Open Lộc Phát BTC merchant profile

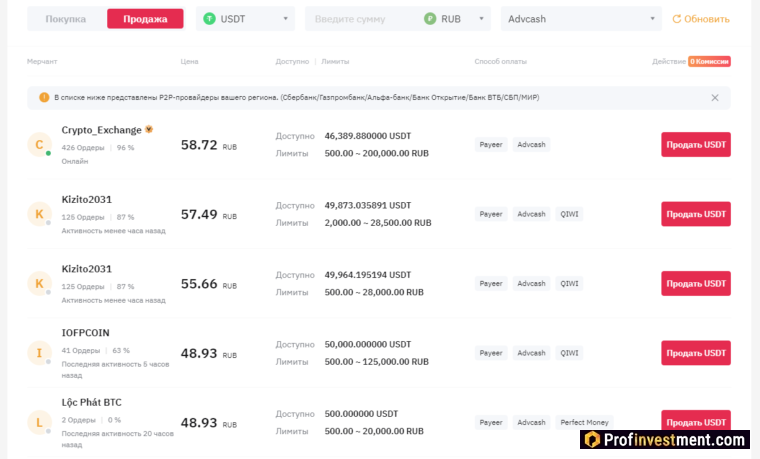click(x=92, y=402)
